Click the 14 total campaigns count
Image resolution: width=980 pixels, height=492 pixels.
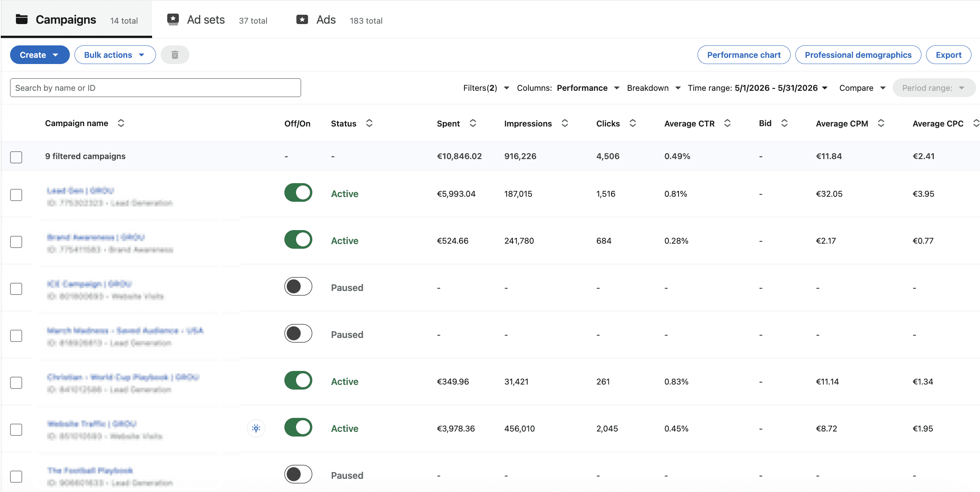tap(124, 21)
